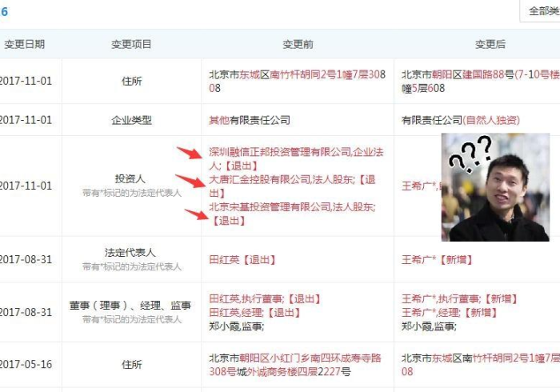560x392 pixels.
Task: Click 王希广*【新增】 legal representative entry
Action: click(437, 259)
